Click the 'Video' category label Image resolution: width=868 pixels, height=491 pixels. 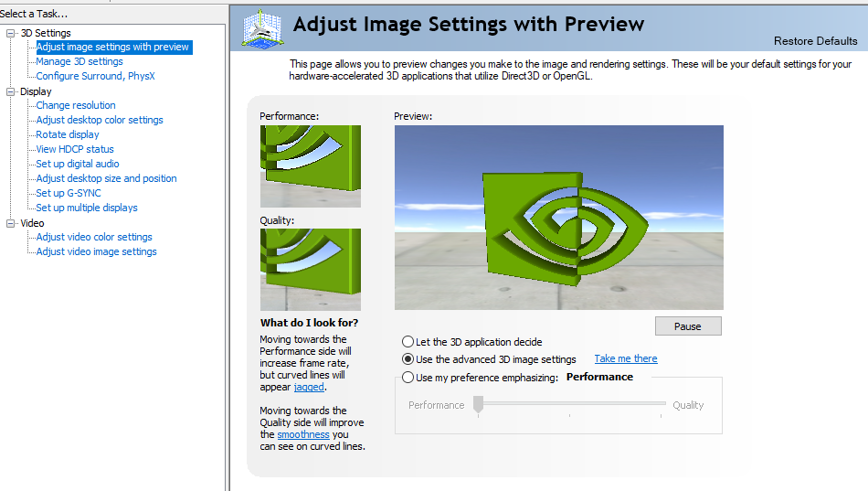[32, 223]
